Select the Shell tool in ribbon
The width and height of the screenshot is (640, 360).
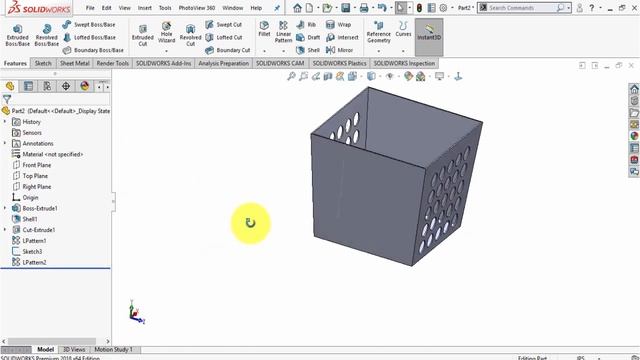coord(308,50)
